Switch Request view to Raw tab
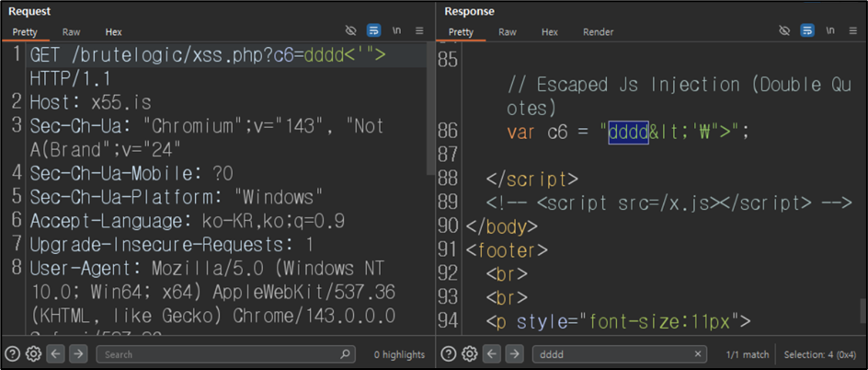 [x=71, y=32]
